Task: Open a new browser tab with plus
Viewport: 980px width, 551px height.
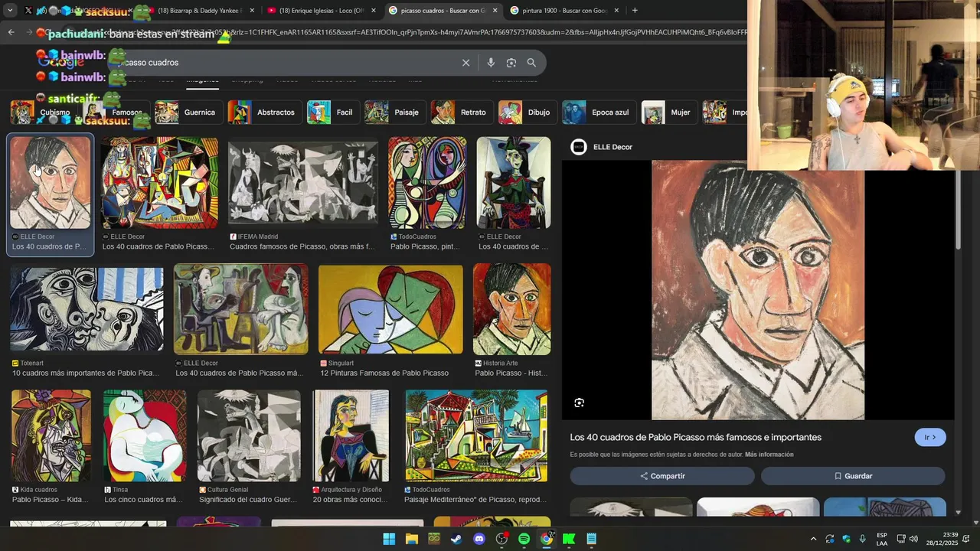Action: pos(635,11)
